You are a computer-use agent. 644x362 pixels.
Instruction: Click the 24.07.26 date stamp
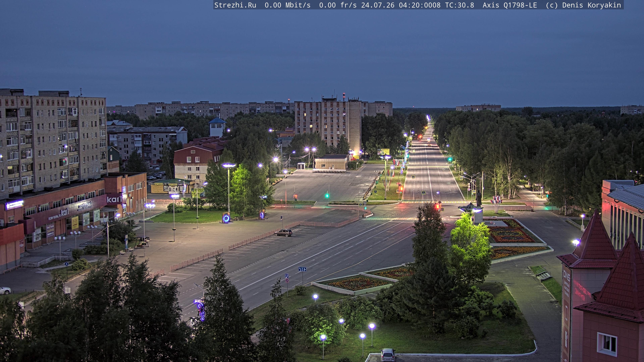coord(378,5)
